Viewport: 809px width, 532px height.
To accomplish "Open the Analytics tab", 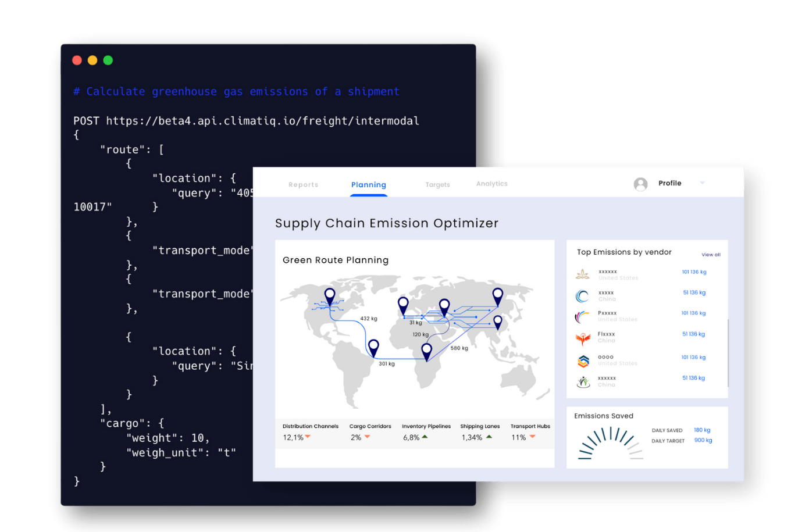I will coord(491,184).
